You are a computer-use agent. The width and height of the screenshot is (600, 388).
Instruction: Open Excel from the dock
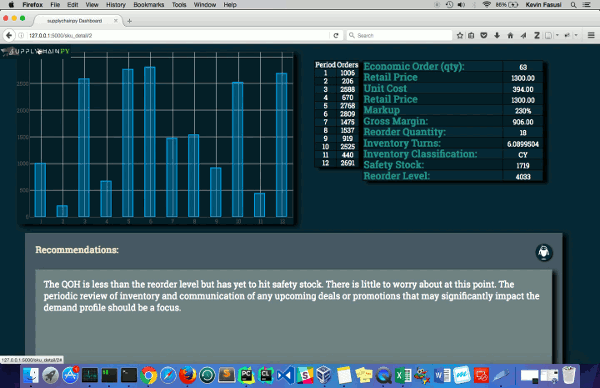coord(403,375)
